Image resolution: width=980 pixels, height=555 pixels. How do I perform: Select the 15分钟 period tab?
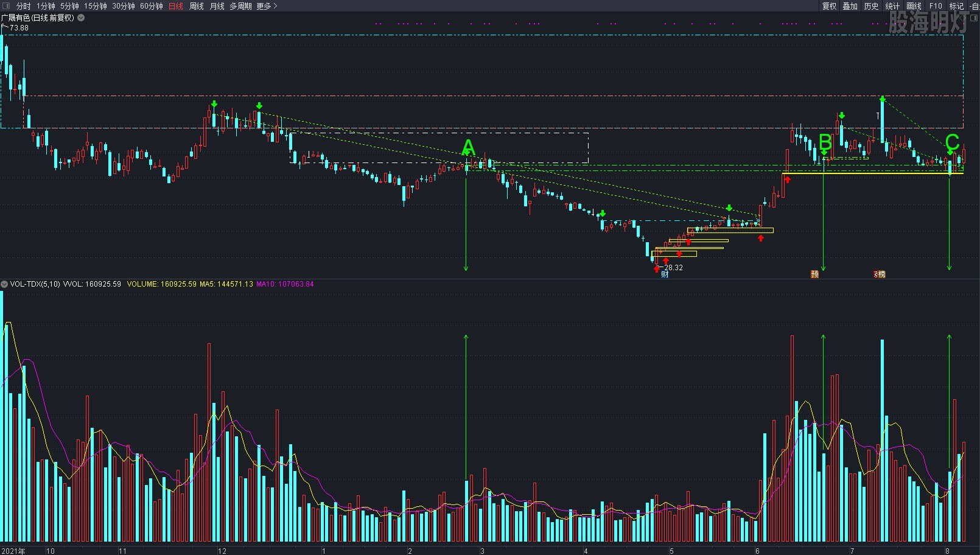point(96,6)
